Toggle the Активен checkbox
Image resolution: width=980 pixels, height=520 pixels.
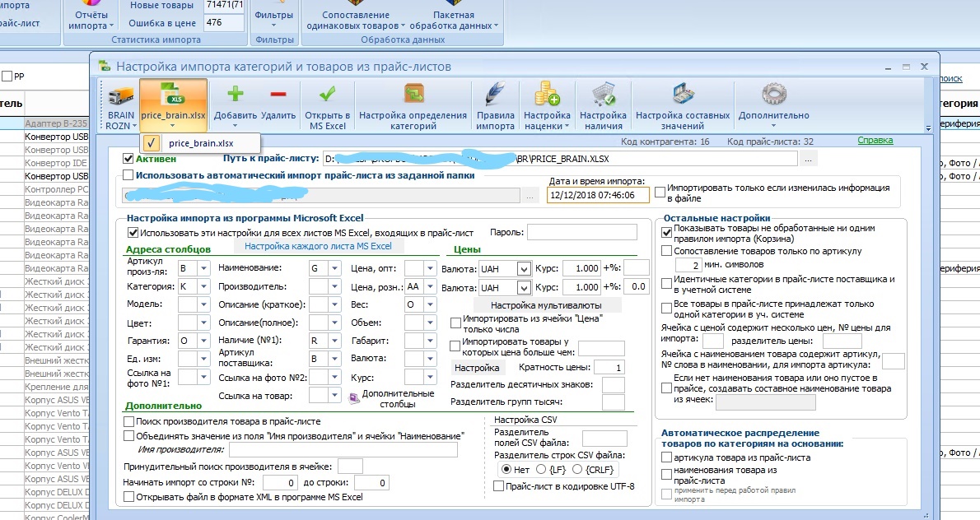(x=128, y=159)
